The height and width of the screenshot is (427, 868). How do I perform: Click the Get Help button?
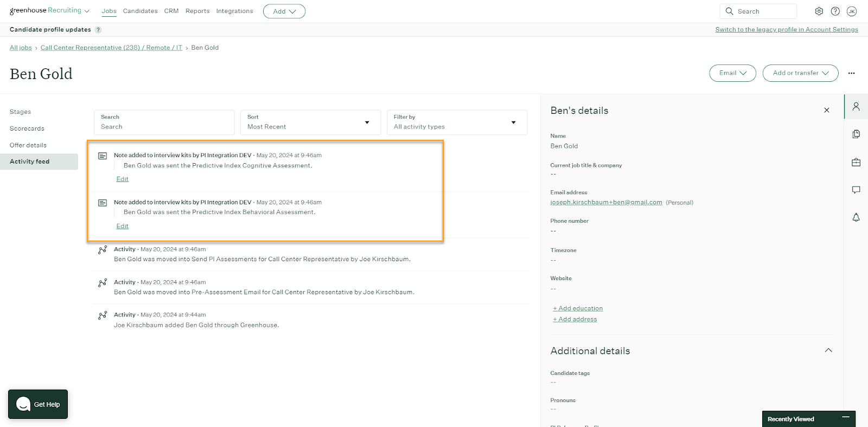[x=38, y=404]
